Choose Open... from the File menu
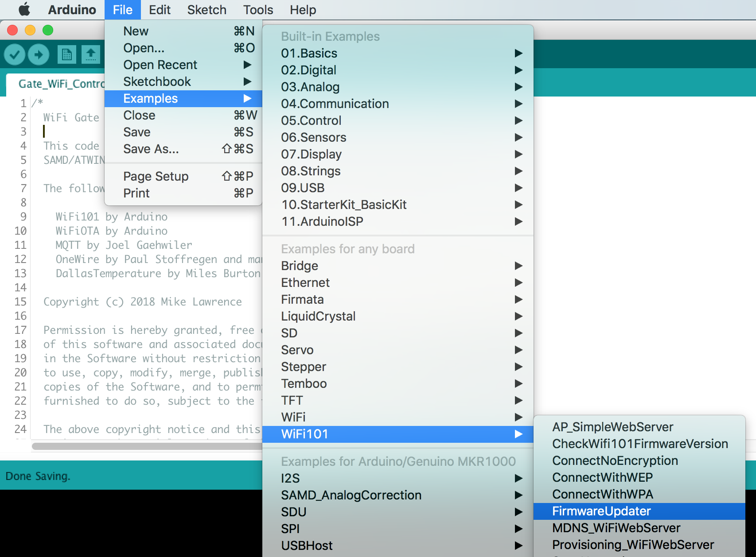The width and height of the screenshot is (756, 557). pyautogui.click(x=183, y=48)
